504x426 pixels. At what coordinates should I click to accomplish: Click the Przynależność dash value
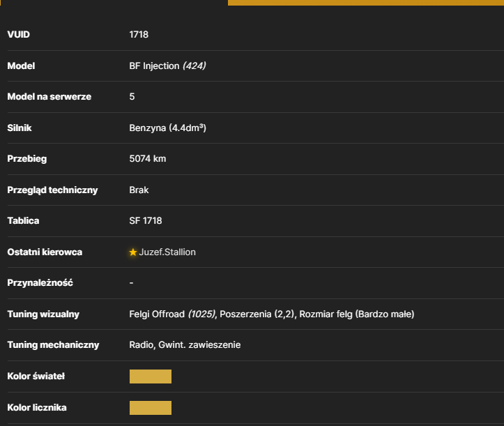coord(131,283)
